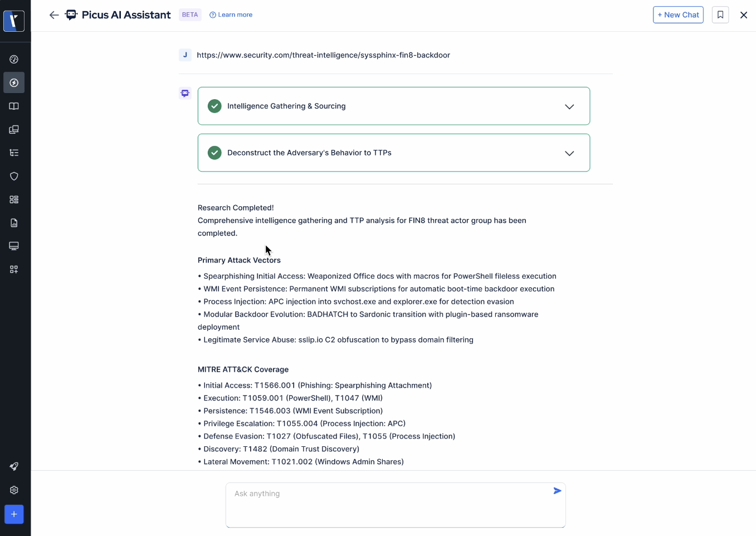The image size is (756, 536).
Task: Open the threat library book icon
Action: coord(14,106)
